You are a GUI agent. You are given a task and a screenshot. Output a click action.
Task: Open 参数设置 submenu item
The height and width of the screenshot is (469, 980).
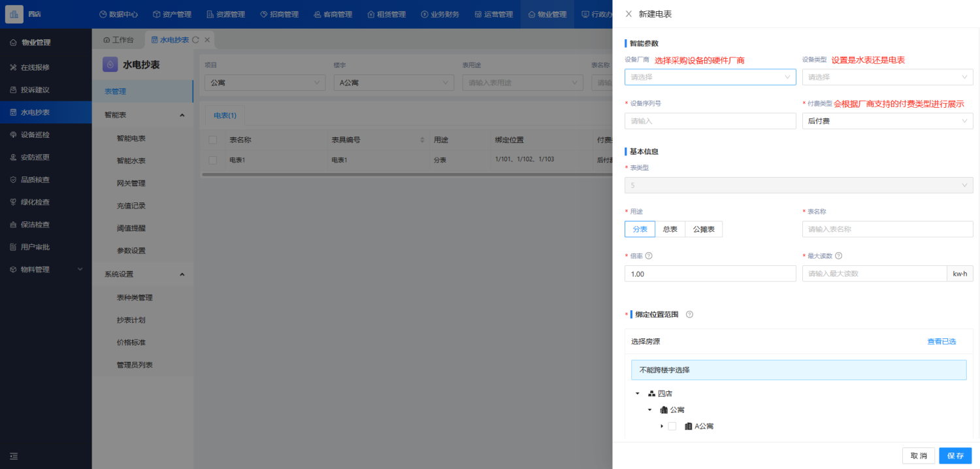[x=131, y=250]
